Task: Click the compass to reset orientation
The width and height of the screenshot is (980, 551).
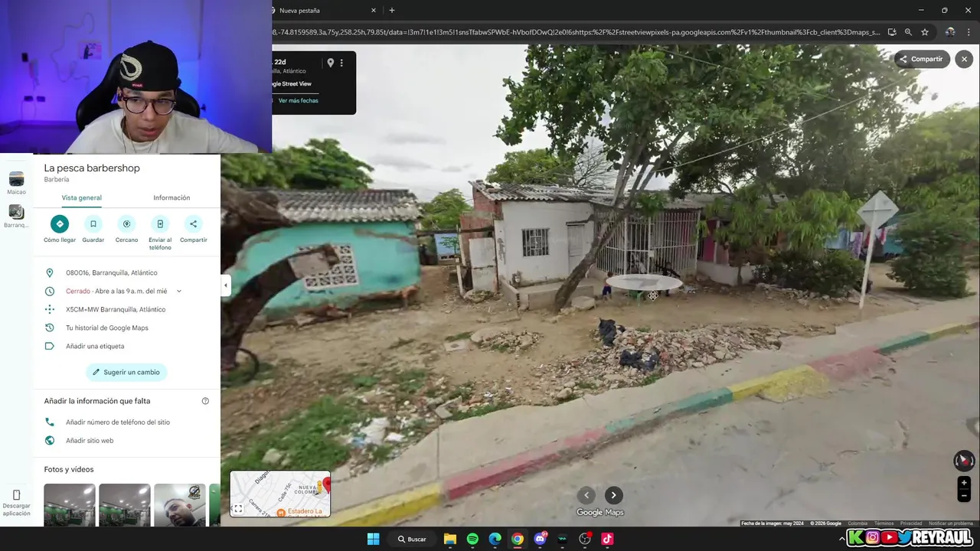Action: coord(964,461)
